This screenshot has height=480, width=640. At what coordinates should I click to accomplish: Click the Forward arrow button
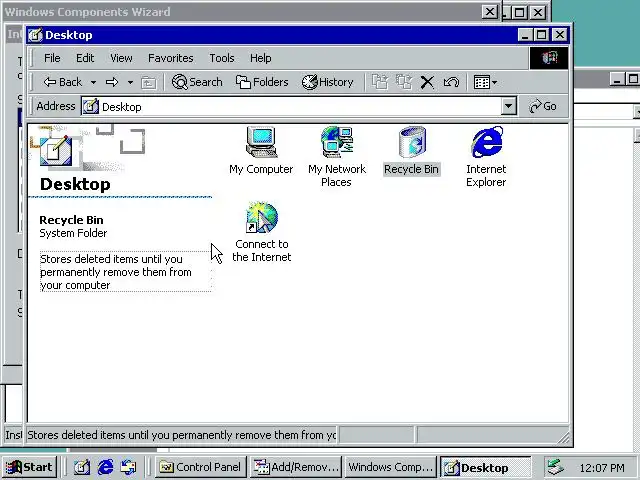pyautogui.click(x=112, y=82)
